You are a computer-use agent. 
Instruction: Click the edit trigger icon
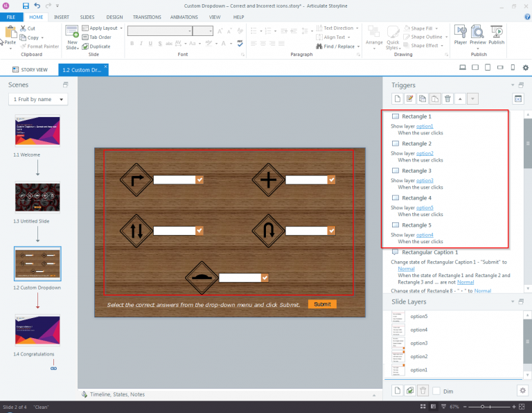pyautogui.click(x=410, y=99)
